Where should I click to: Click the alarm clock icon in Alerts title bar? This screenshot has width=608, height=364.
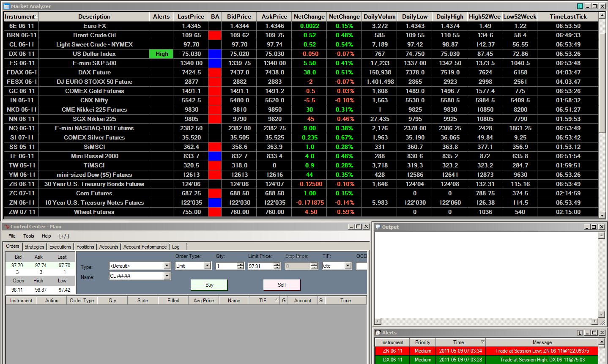click(x=378, y=333)
